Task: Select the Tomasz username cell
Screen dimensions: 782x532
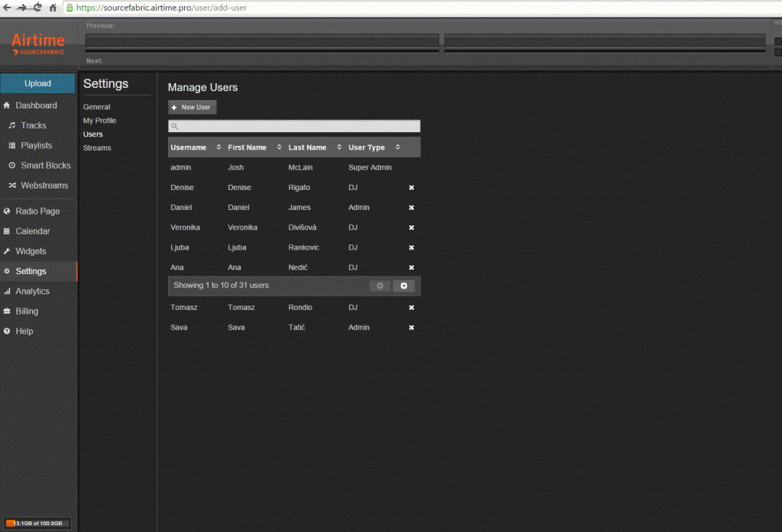Action: [x=184, y=307]
